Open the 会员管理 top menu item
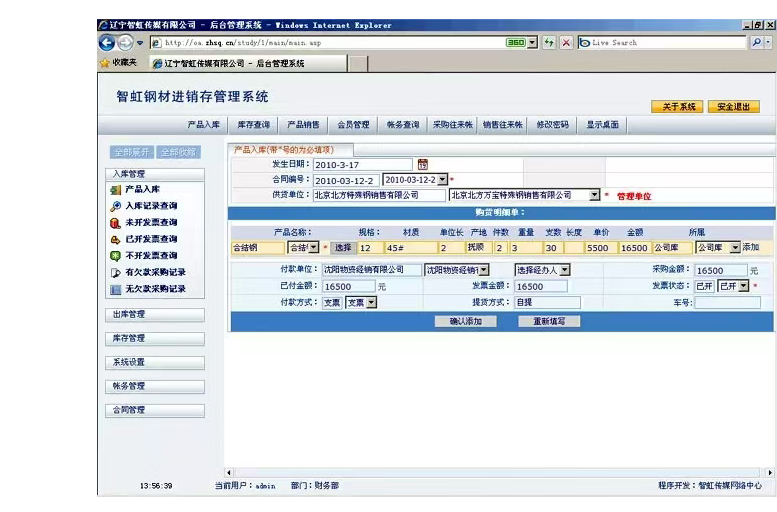 (353, 125)
